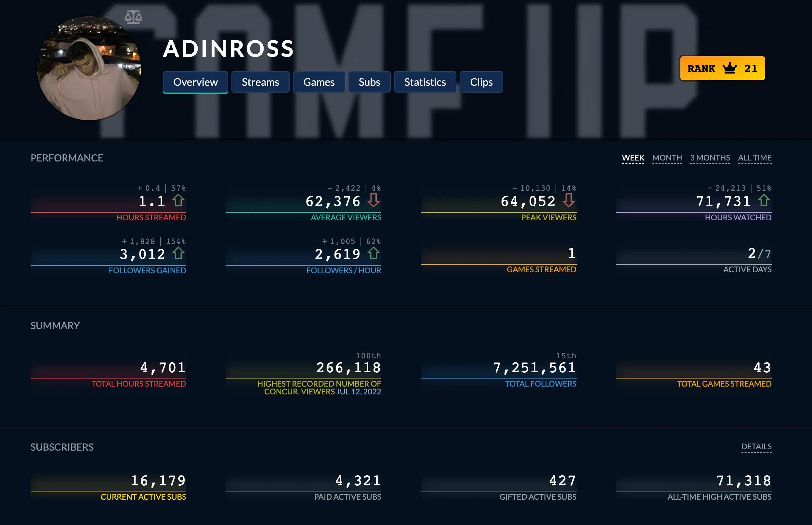This screenshot has height=525, width=812.
Task: Switch to the Games tab
Action: pos(318,82)
